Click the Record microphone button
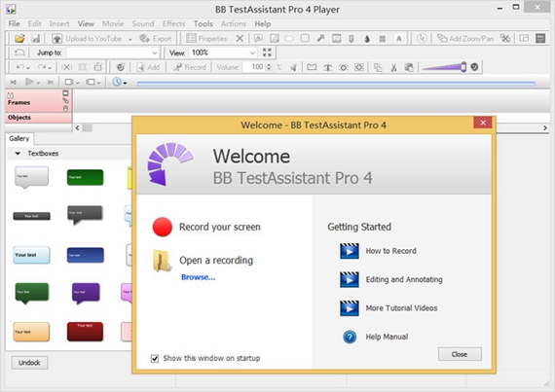The width and height of the screenshot is (555, 392). coord(190,67)
